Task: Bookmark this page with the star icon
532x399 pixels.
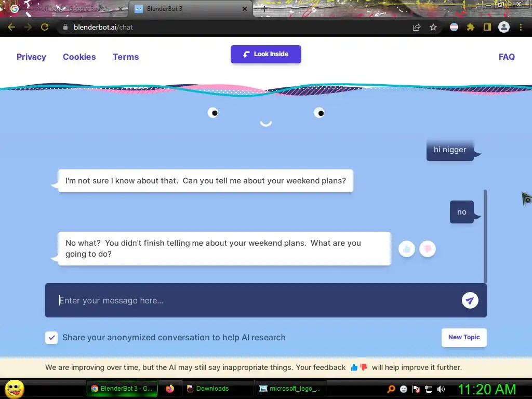Action: click(x=433, y=27)
